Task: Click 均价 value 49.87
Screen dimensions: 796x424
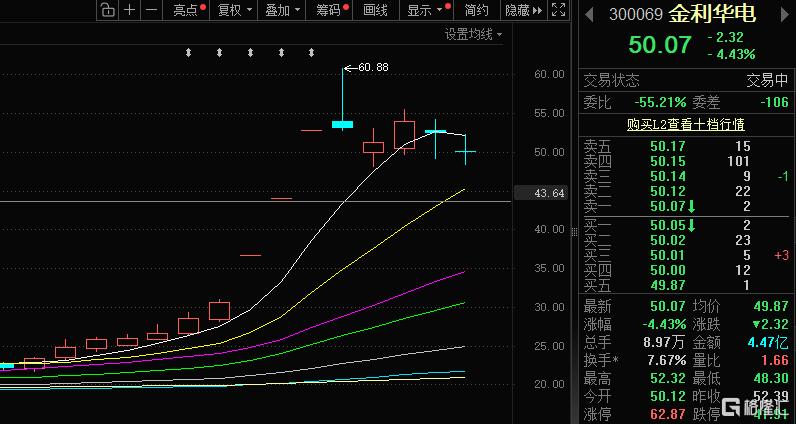Action: [771, 306]
